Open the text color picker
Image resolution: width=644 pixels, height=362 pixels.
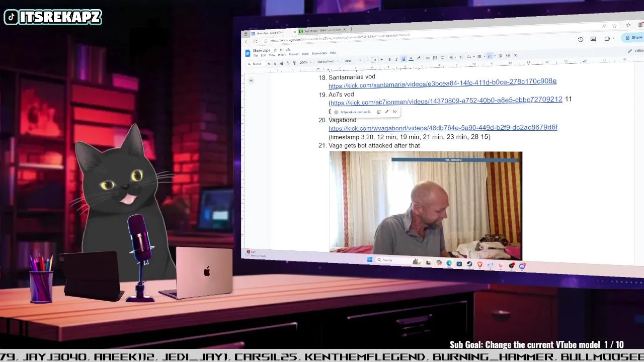(411, 59)
